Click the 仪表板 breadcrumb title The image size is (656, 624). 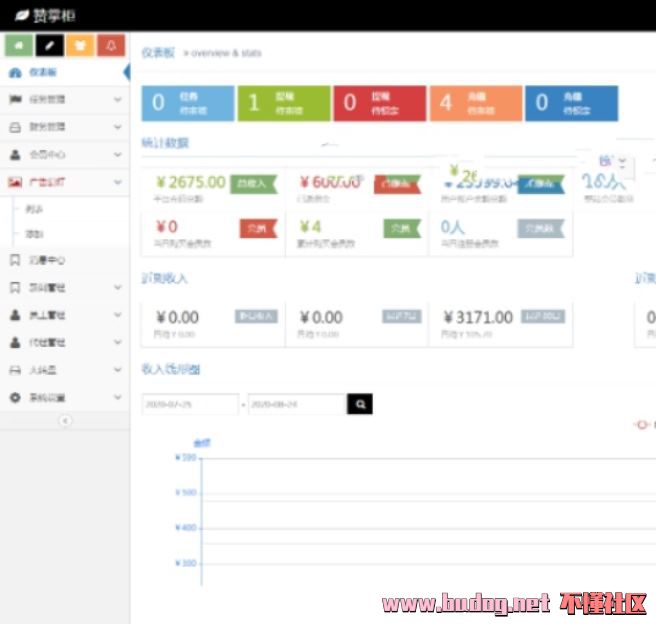click(158, 53)
